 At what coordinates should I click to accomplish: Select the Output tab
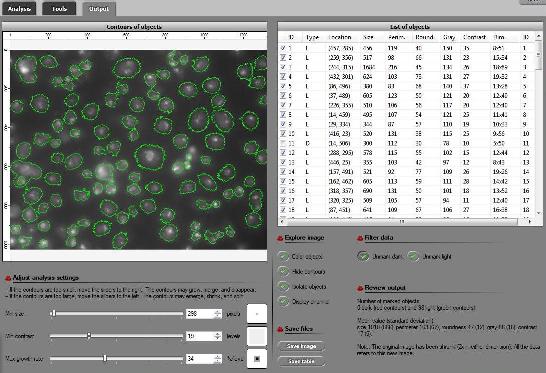99,9
